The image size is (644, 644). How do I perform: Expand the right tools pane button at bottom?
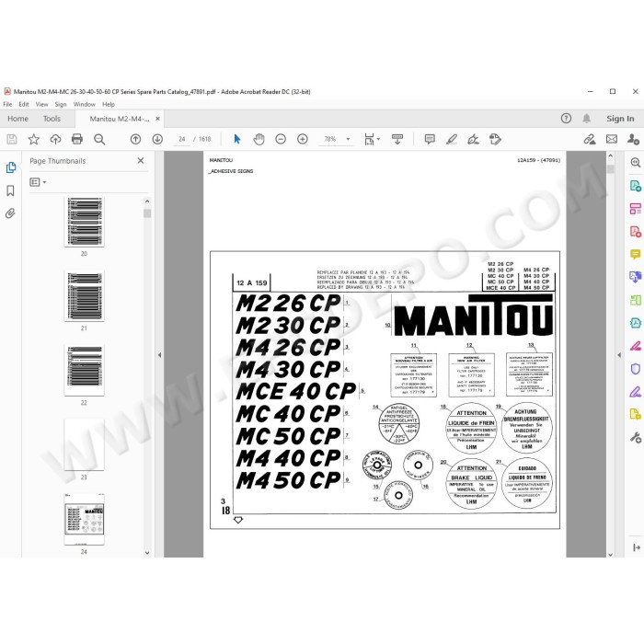637,547
